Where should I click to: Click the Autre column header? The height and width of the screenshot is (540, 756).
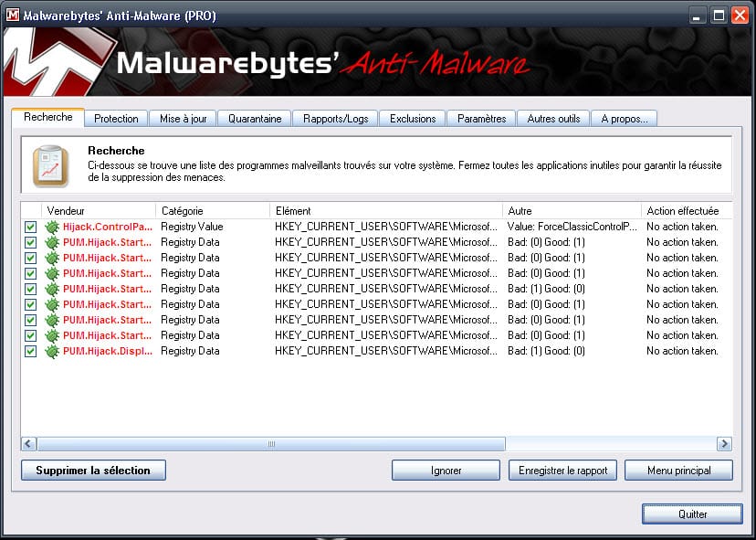(572, 211)
